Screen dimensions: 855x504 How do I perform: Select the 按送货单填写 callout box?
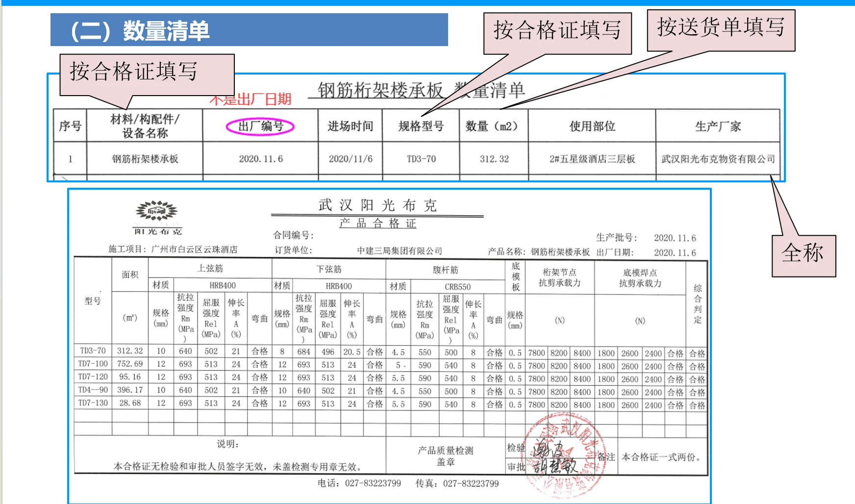click(x=721, y=29)
